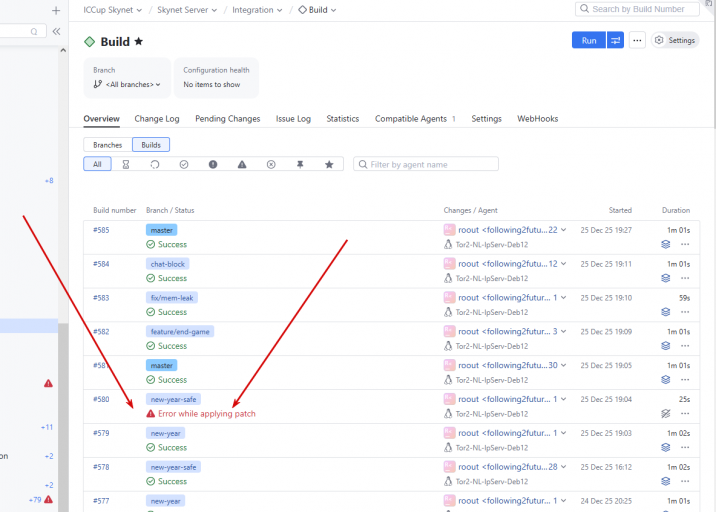Open the Statistics tab

coord(342,119)
